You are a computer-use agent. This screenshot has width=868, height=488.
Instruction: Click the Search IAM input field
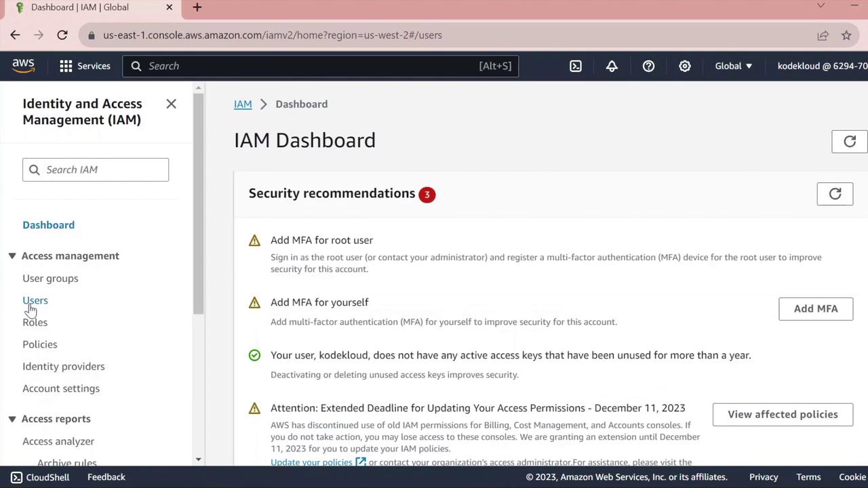click(96, 169)
